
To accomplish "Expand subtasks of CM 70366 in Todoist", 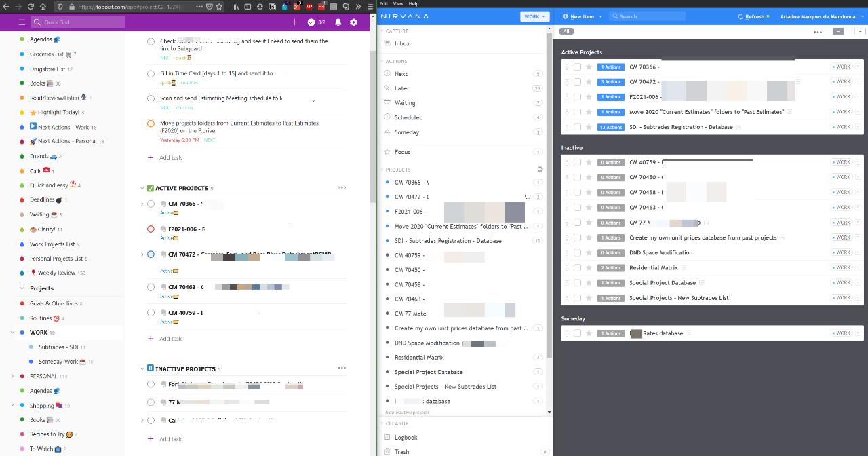I will click(x=142, y=204).
